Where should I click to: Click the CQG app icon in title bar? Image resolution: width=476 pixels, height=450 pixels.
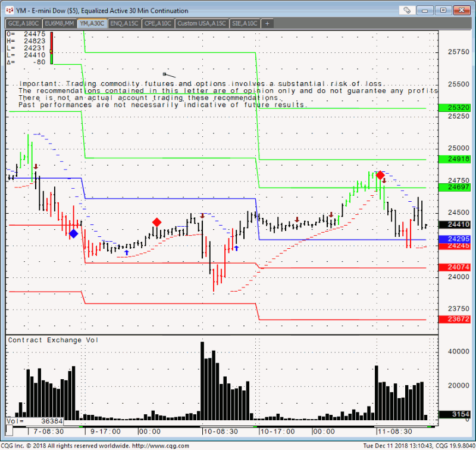click(8, 10)
